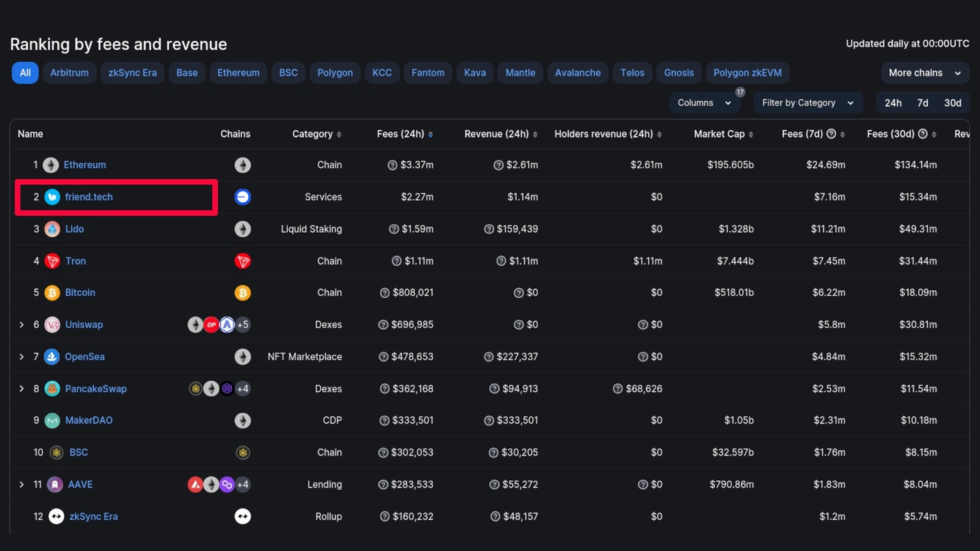This screenshot has width=980, height=551.
Task: Open the Columns dropdown
Action: (x=704, y=103)
